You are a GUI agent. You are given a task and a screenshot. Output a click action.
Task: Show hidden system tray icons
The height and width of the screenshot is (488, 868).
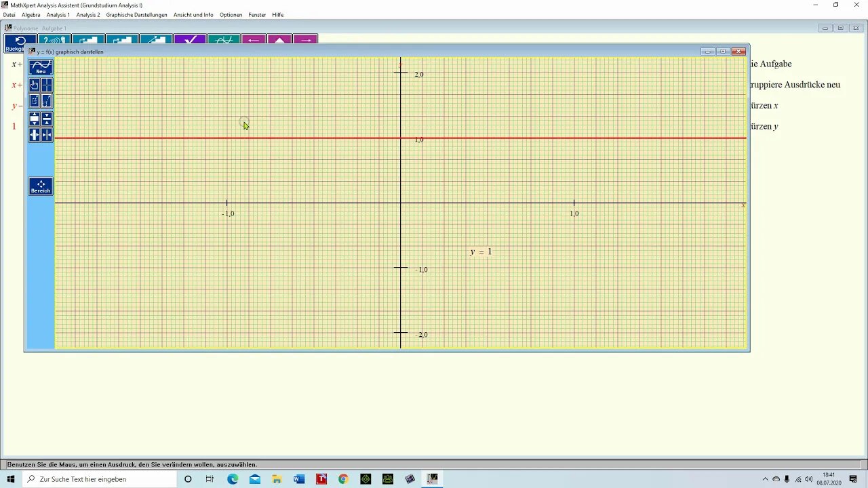click(766, 479)
